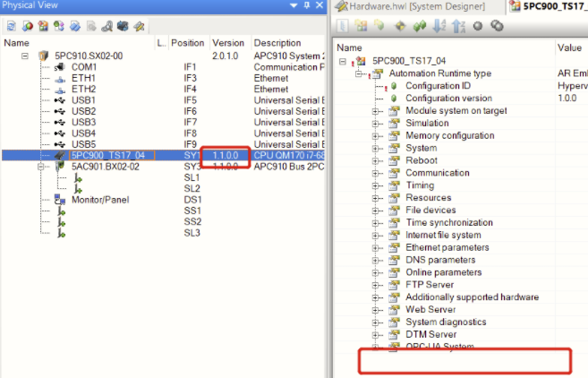Click the empty slot icon at SS1

pos(62,211)
